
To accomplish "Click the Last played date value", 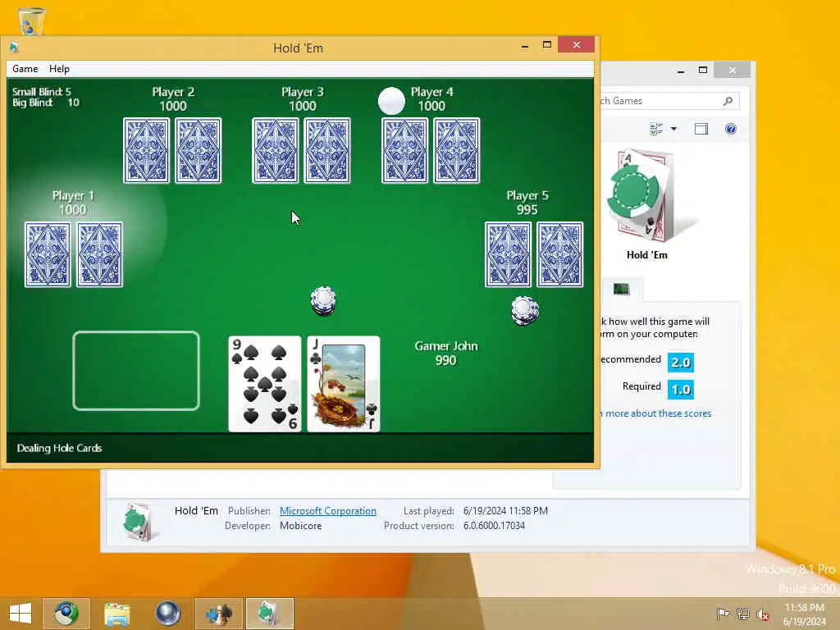I will (505, 510).
